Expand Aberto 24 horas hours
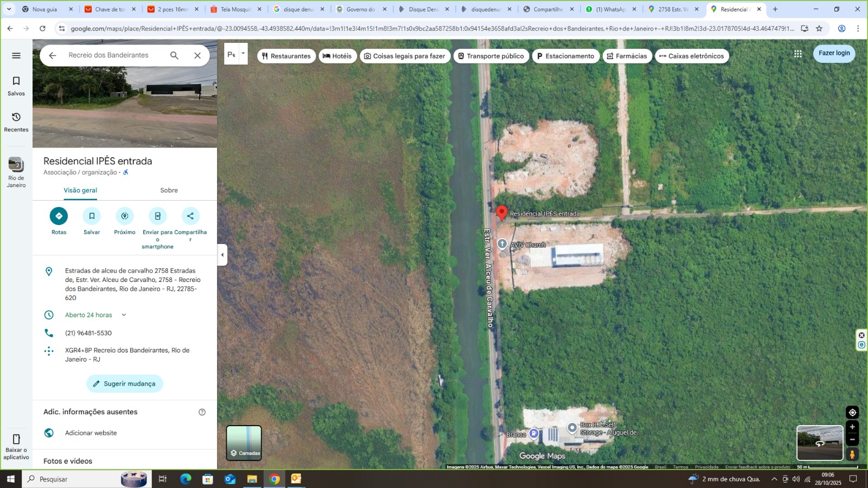The width and height of the screenshot is (868, 488). [x=124, y=315]
